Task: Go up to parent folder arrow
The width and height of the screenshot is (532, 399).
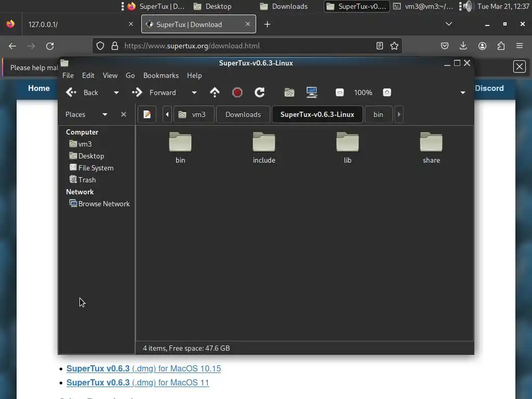Action: coord(215,92)
